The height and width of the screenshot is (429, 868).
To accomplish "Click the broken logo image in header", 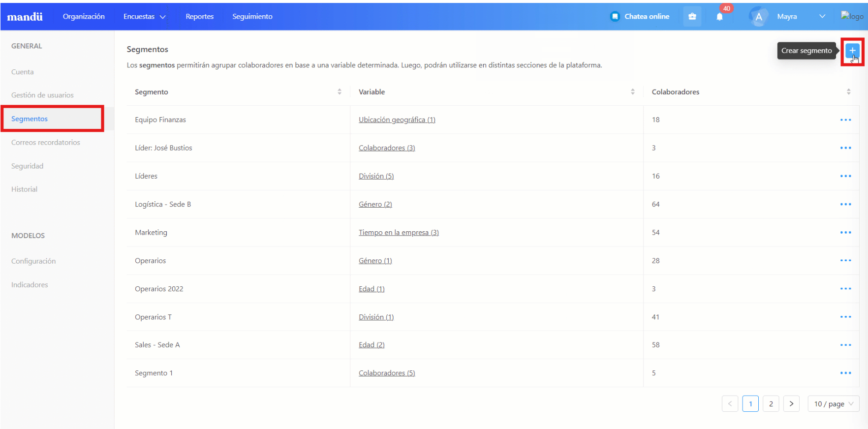I will pos(852,16).
